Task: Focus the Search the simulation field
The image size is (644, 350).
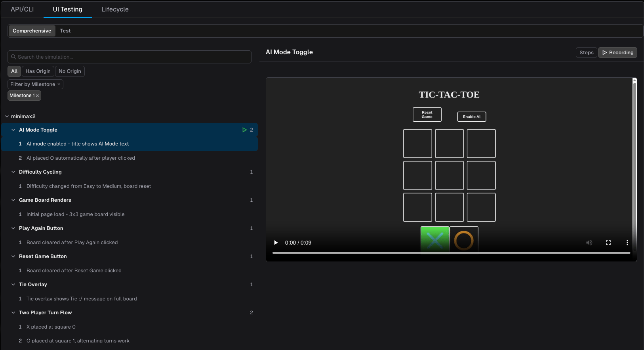Action: pyautogui.click(x=130, y=57)
